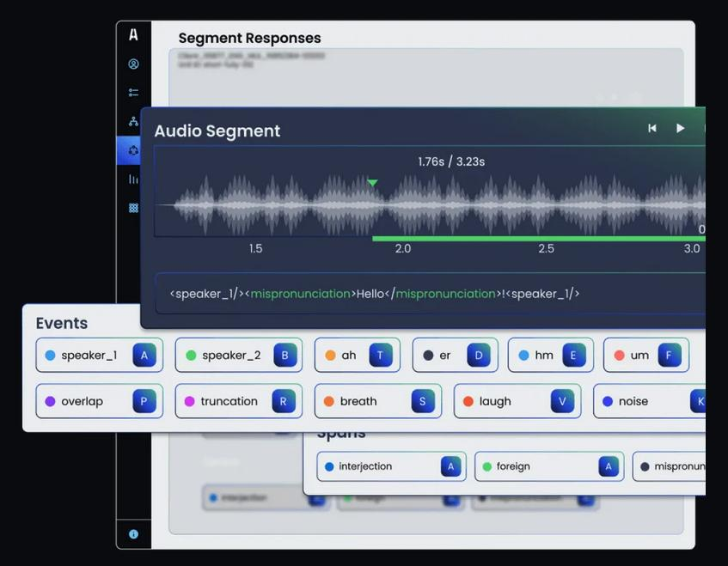Select the foreign span tag
Viewport: 728px width, 566px height.
548,466
